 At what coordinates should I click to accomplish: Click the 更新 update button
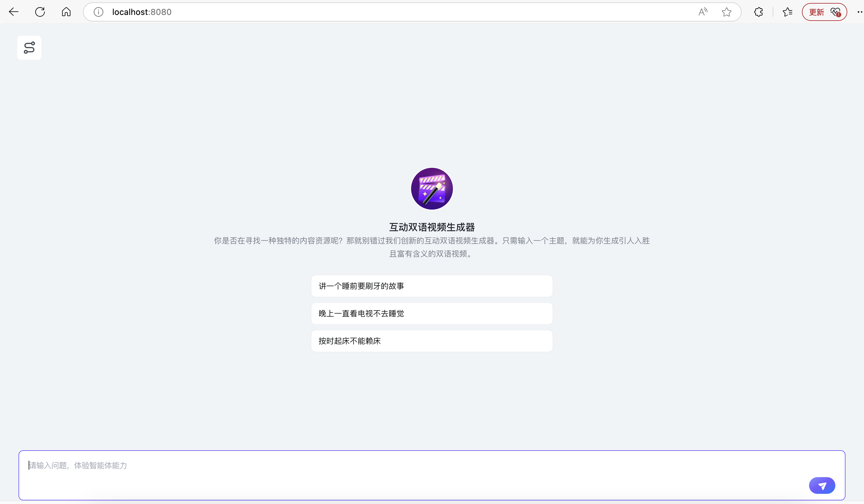(816, 12)
